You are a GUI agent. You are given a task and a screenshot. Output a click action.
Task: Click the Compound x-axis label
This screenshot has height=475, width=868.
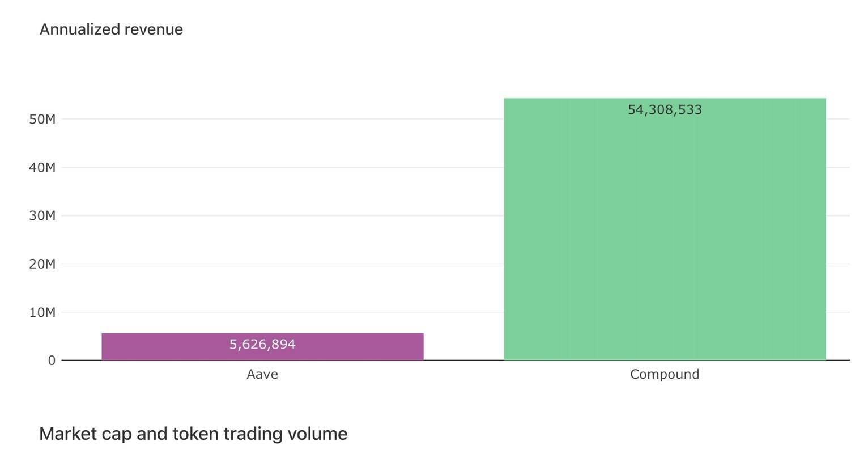pyautogui.click(x=665, y=374)
